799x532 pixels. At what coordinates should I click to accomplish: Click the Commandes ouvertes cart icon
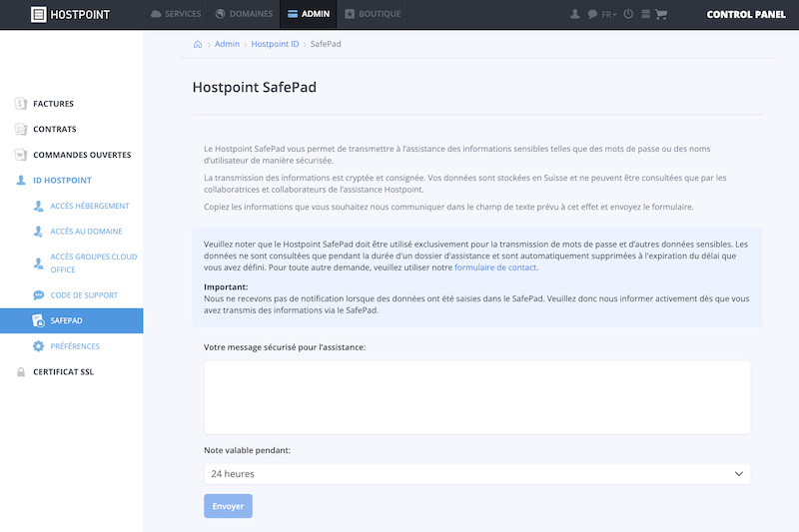20,155
